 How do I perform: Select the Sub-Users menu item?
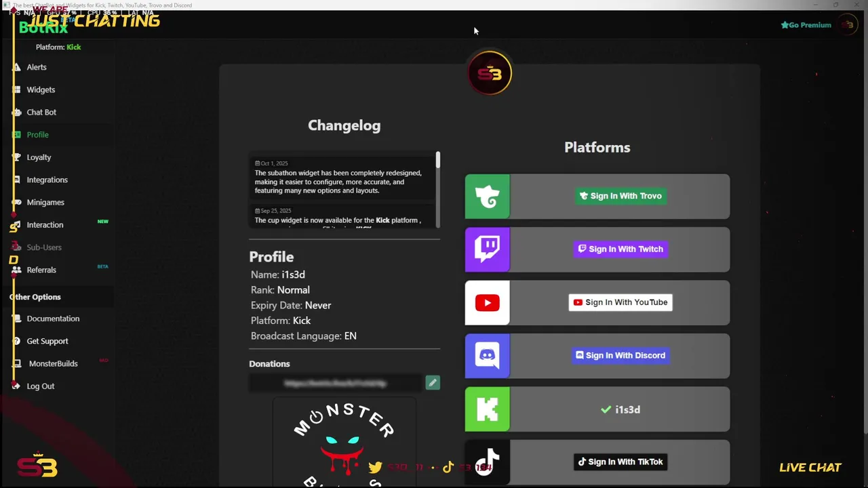pos(44,247)
